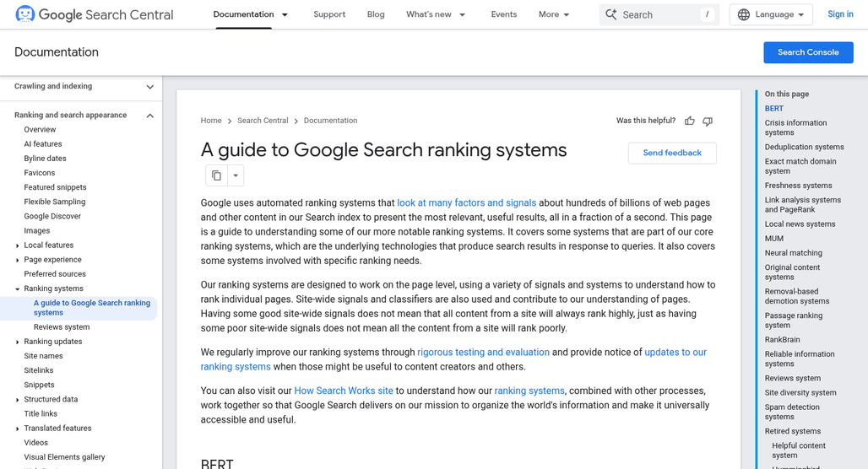Open the 'updates to our ranking systems' link
The height and width of the screenshot is (469, 868).
(x=675, y=353)
